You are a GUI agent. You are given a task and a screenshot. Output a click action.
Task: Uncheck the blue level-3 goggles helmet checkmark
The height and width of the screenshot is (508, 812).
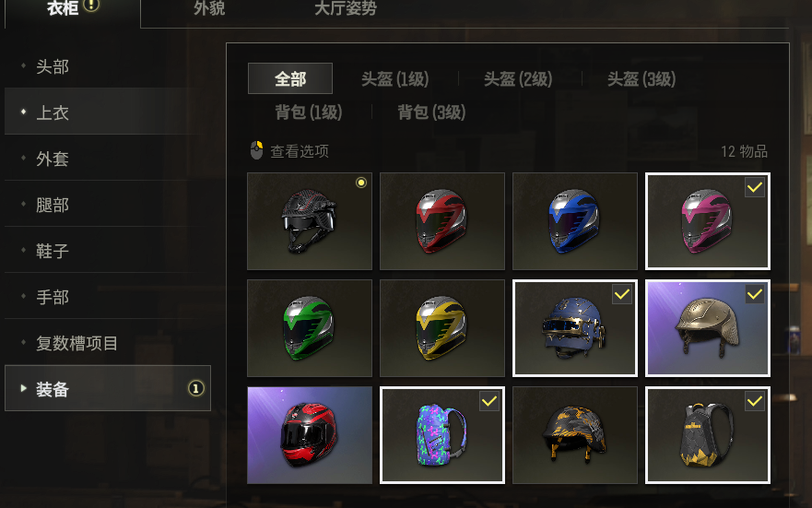pos(622,295)
